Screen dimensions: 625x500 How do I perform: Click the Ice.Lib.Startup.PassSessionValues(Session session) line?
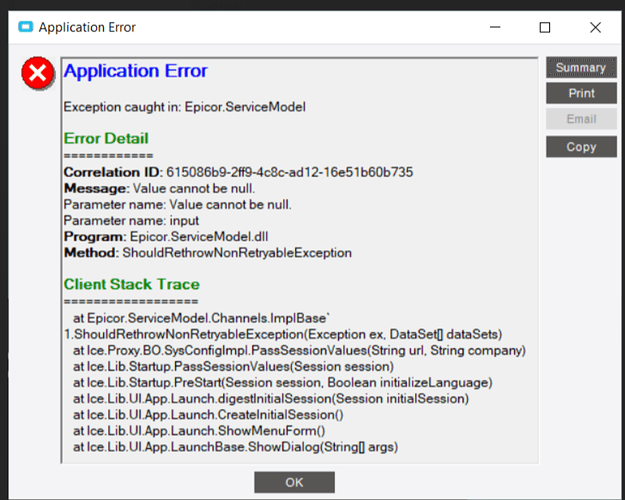tap(233, 366)
